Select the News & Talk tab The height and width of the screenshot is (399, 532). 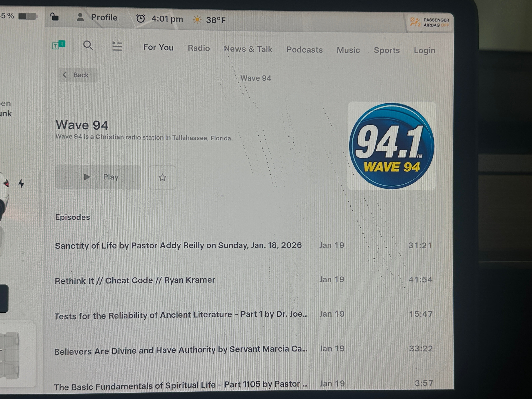248,49
